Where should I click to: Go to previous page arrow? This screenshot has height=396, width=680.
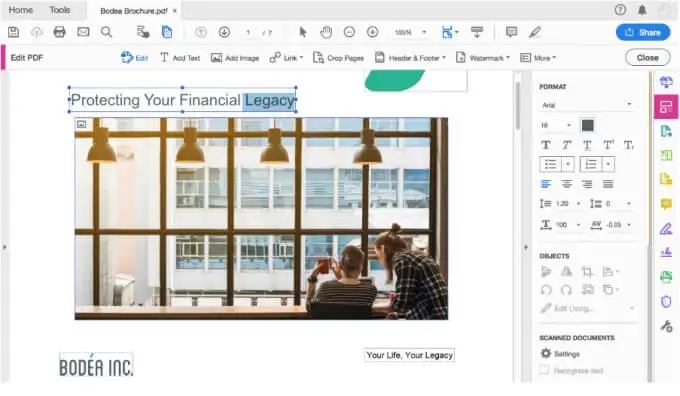coord(201,32)
